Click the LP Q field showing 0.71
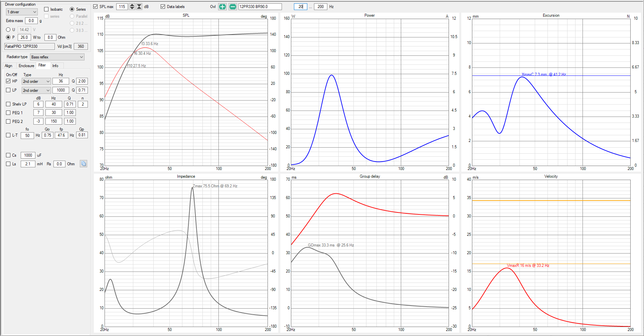The width and height of the screenshot is (644, 336). click(x=82, y=90)
